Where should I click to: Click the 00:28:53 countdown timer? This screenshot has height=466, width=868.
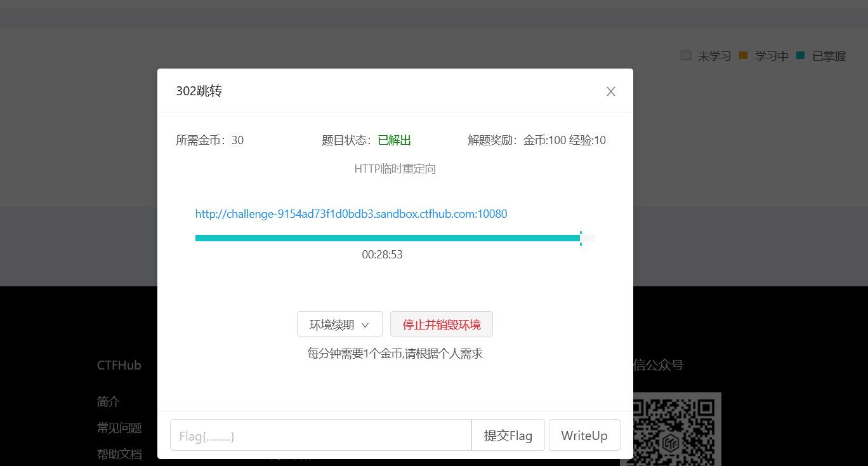pos(383,254)
